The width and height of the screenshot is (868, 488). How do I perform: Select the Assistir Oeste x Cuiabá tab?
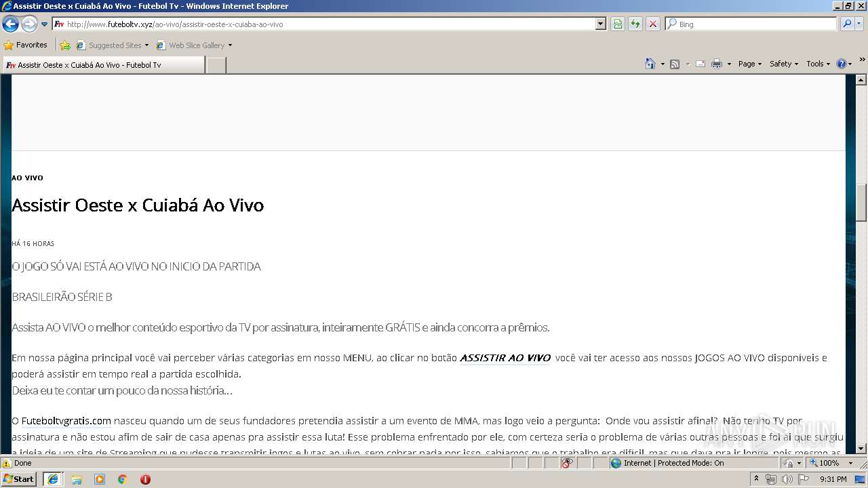point(103,65)
